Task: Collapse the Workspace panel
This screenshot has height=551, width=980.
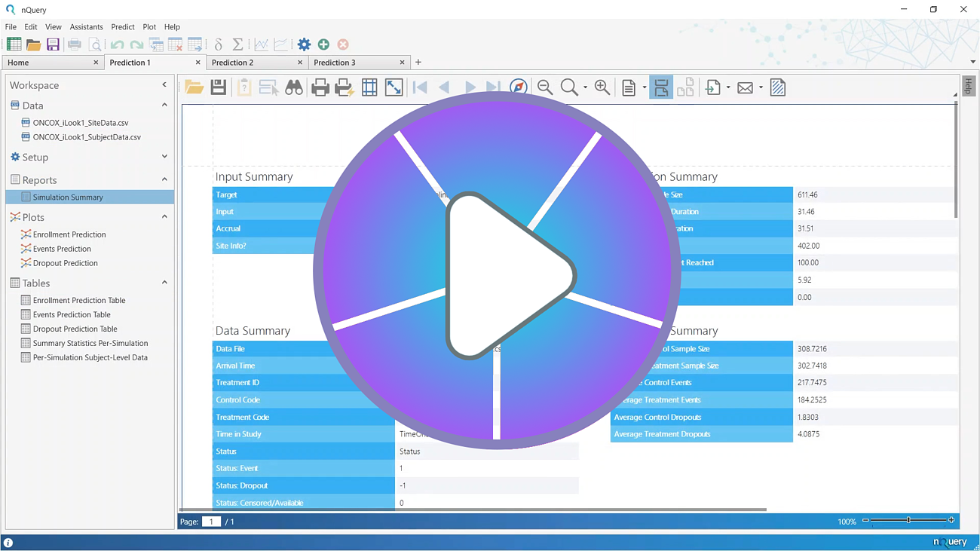Action: [164, 85]
